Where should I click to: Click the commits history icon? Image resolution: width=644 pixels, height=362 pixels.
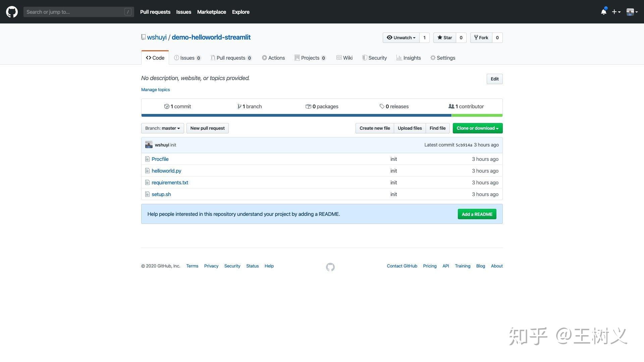[x=167, y=107]
